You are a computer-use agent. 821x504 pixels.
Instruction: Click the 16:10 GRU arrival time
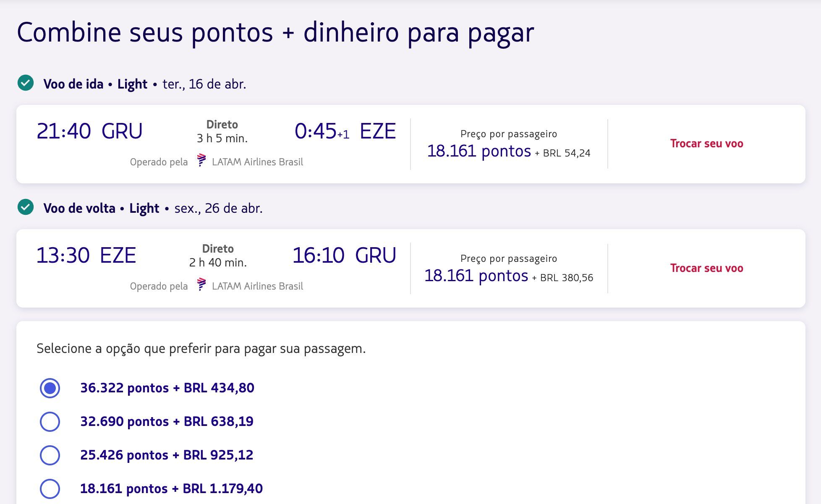(344, 256)
